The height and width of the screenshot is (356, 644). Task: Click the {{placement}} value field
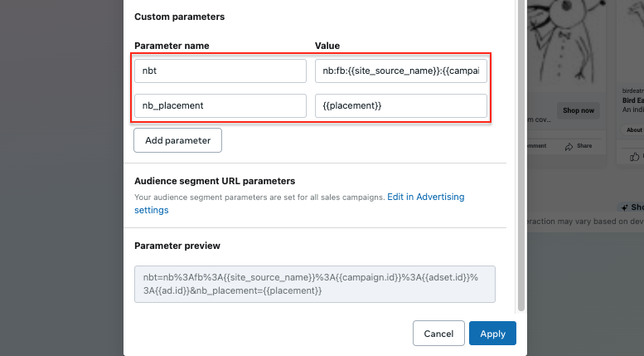[x=401, y=105]
